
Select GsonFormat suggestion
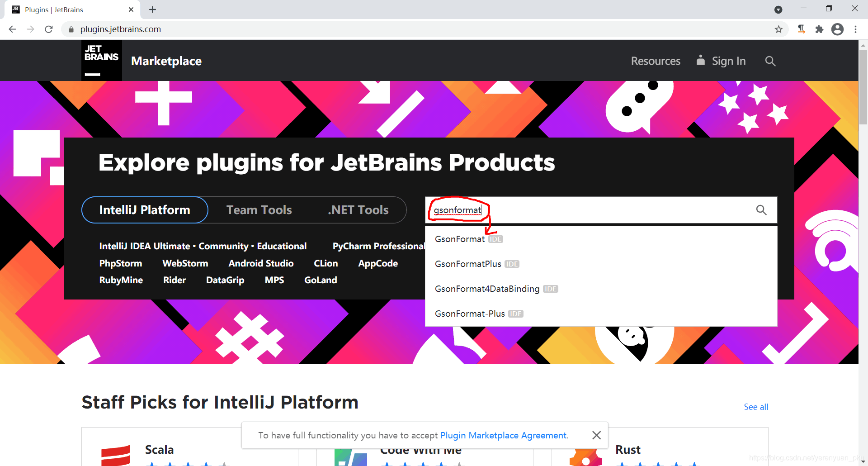tap(601, 239)
